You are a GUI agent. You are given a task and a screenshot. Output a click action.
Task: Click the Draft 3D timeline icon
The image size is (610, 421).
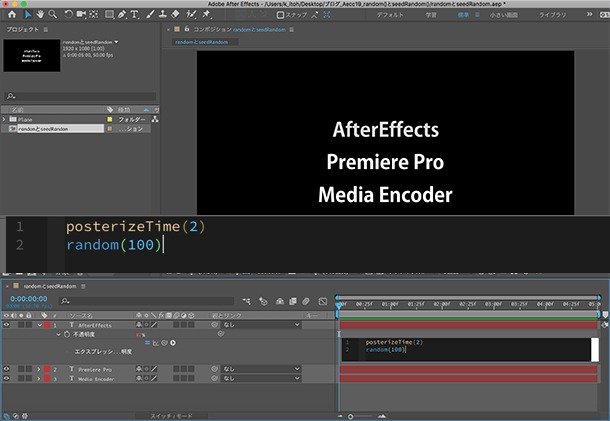263,301
